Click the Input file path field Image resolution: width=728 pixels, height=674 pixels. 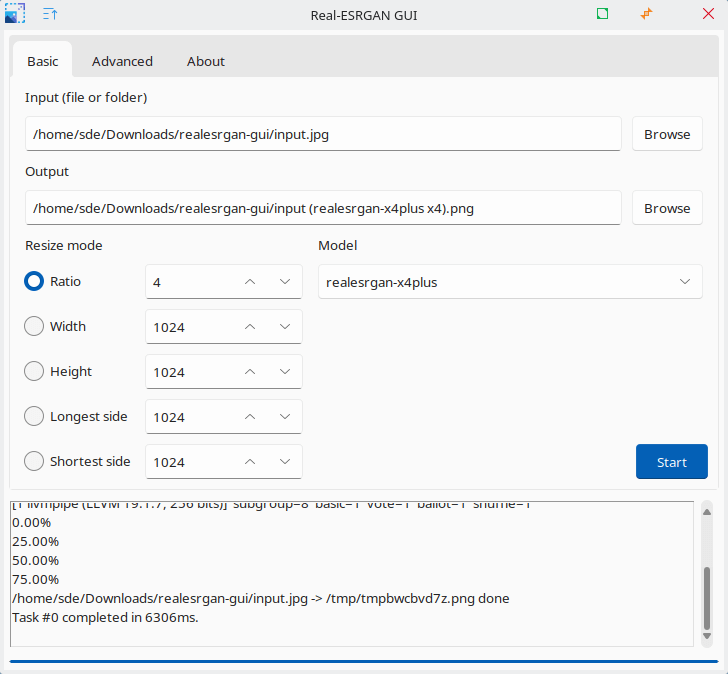[x=323, y=134]
